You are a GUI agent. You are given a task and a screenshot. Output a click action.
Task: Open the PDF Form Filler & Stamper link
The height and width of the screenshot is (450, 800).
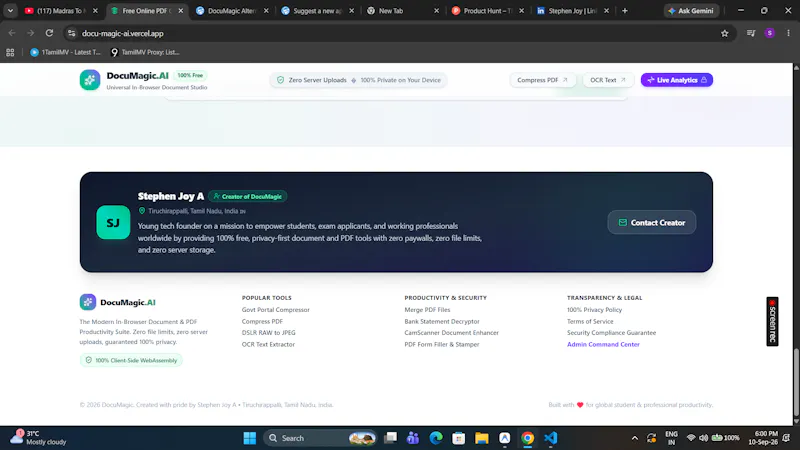442,344
